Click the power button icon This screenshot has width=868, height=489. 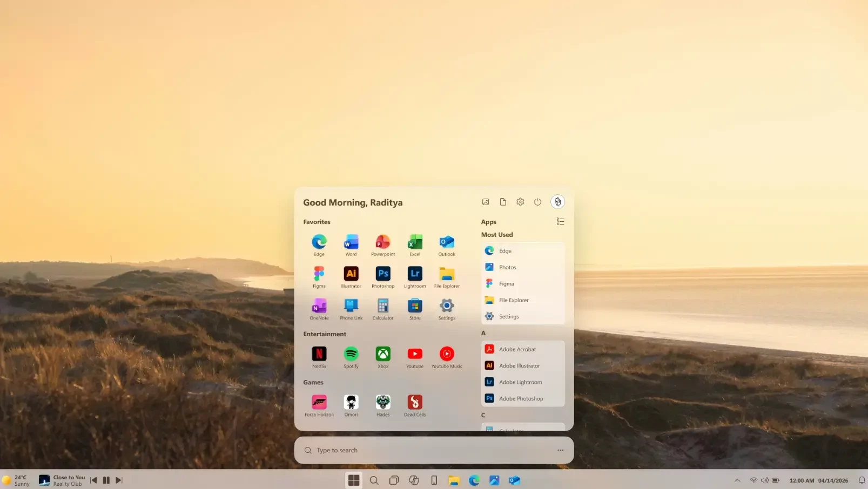coord(537,202)
